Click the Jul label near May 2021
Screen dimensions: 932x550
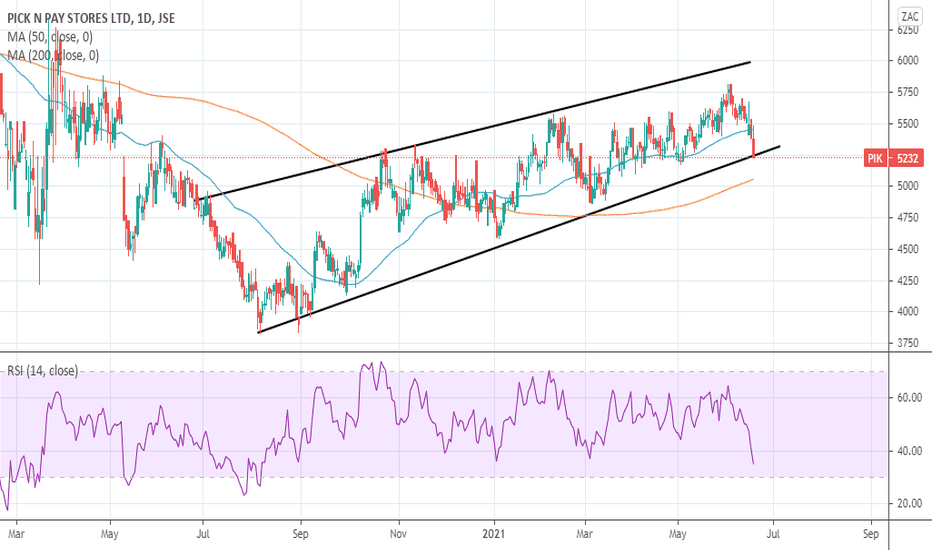click(x=773, y=534)
